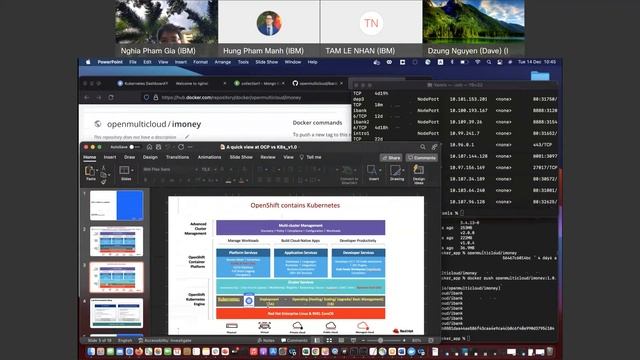This screenshot has width=640, height=360.
Task: Select slide 4 thumbnail
Action: [x=116, y=313]
